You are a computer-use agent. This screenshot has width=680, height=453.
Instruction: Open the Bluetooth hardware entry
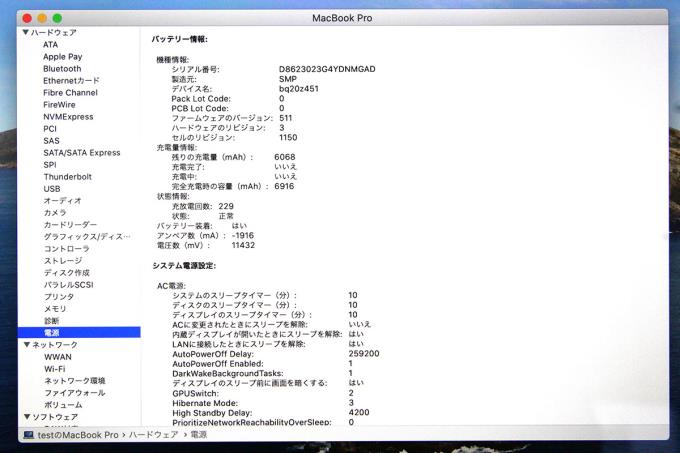click(62, 69)
